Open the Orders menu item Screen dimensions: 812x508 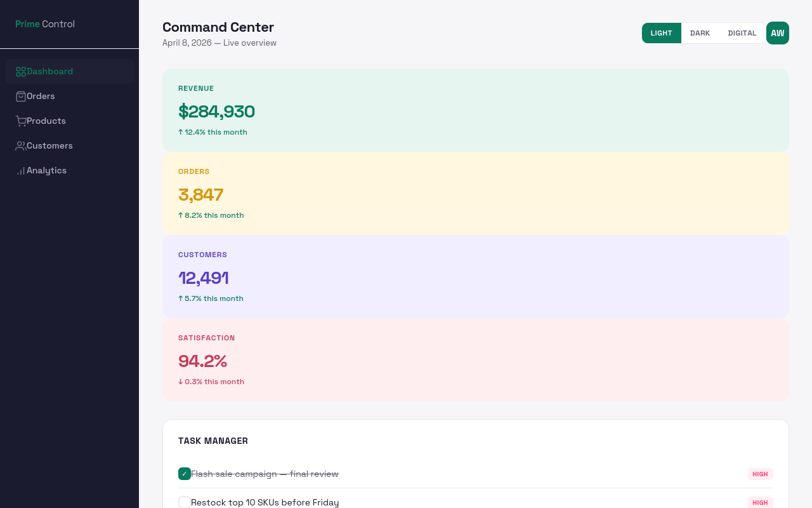41,97
